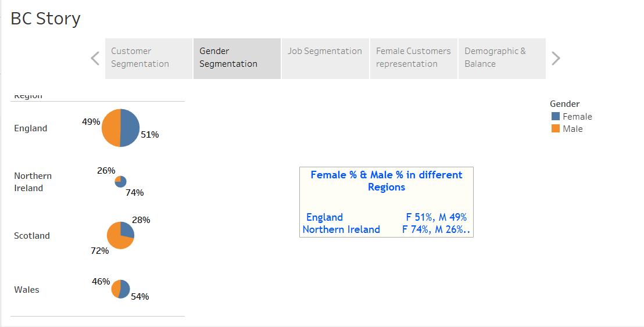
Task: Click the Wales region row label
Action: (27, 290)
